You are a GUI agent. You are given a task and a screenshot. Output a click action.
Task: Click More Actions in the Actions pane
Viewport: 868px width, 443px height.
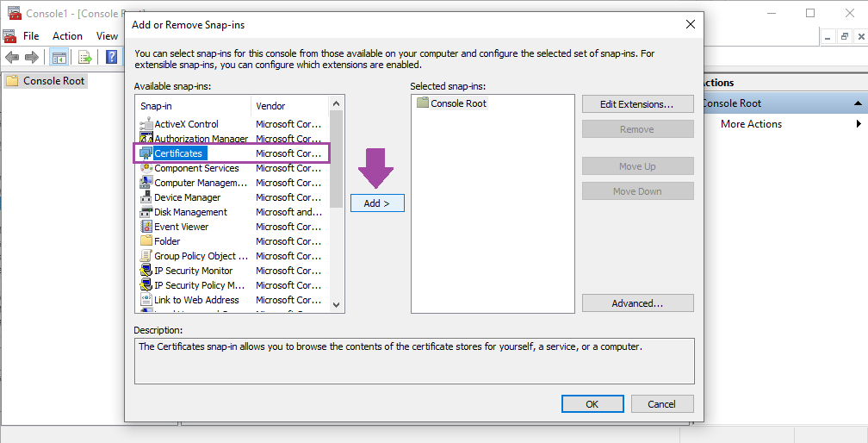pyautogui.click(x=751, y=124)
